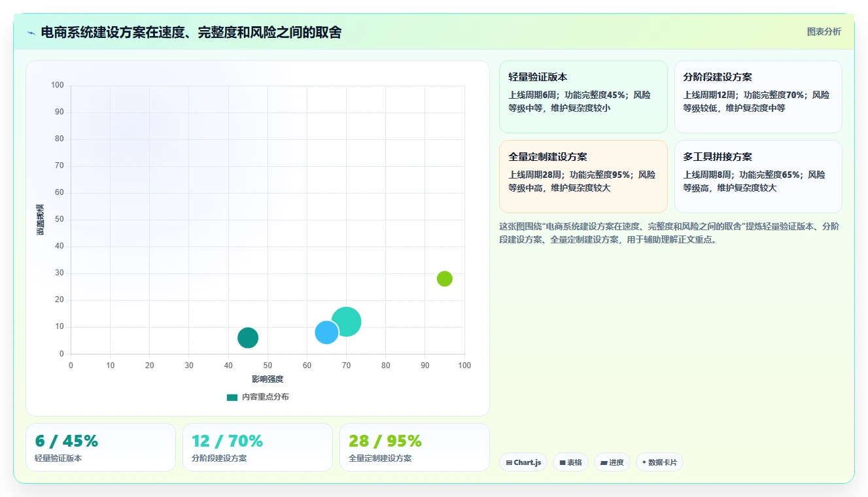868x497 pixels.
Task: Click the 上线周期8周 description text
Action: [754, 181]
